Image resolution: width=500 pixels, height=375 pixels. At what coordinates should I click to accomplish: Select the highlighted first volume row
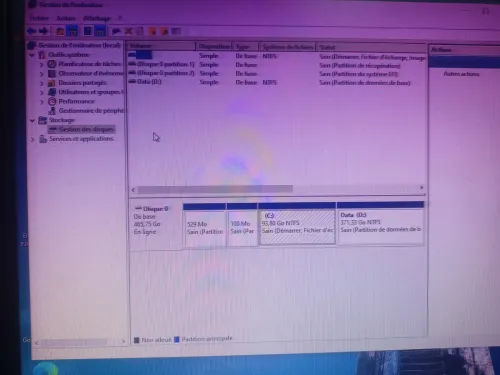point(277,56)
